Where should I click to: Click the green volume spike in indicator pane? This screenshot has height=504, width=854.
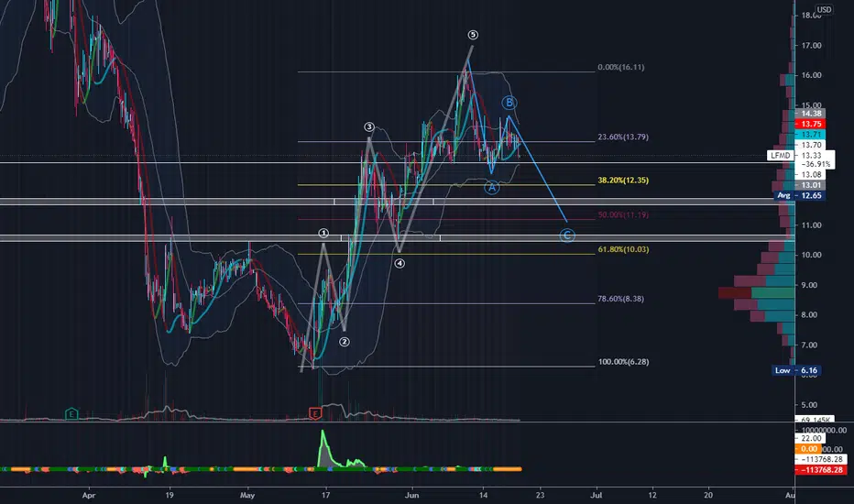tap(324, 450)
